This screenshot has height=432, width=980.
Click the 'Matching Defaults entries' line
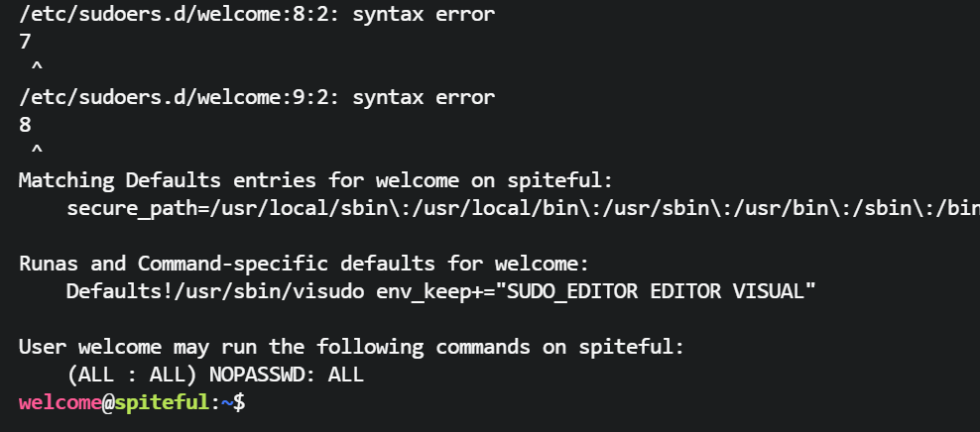point(315,180)
